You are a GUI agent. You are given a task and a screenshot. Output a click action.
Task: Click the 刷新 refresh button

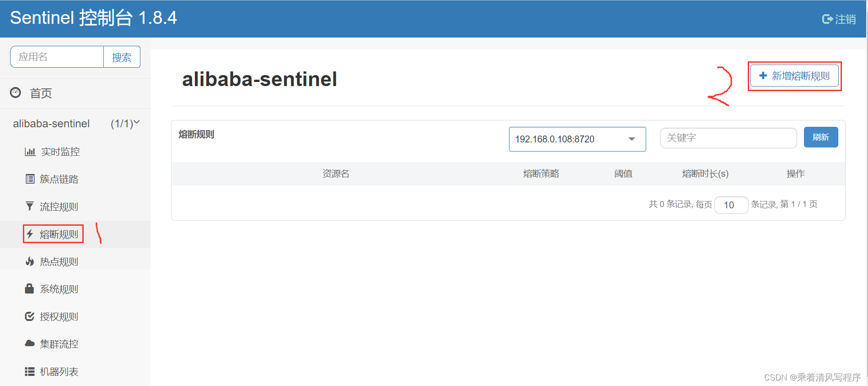click(x=821, y=137)
